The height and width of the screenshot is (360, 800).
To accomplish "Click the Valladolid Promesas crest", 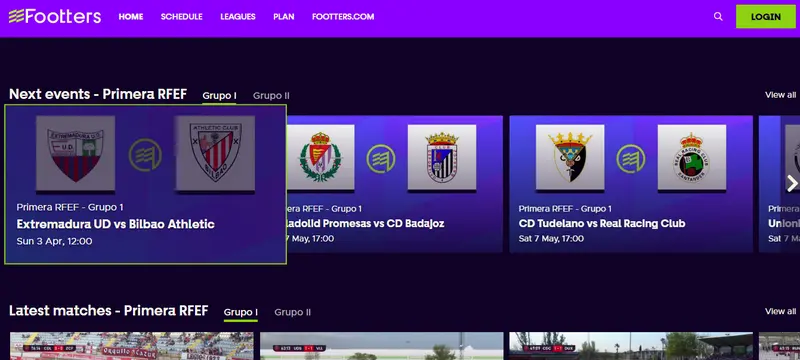I will 320,158.
